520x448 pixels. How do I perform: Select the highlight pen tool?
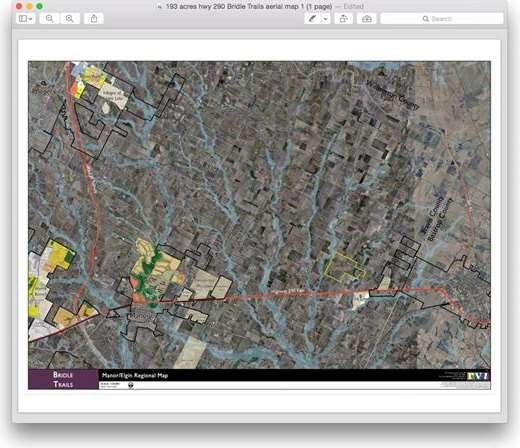(x=312, y=19)
